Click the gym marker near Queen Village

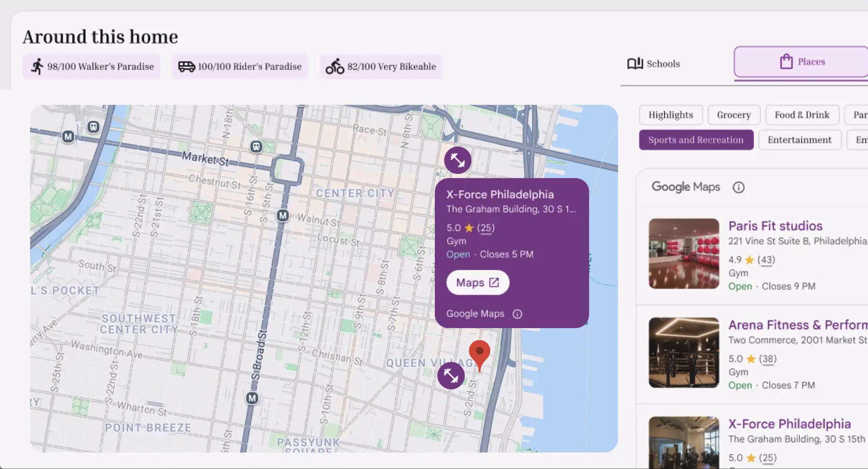pos(451,376)
